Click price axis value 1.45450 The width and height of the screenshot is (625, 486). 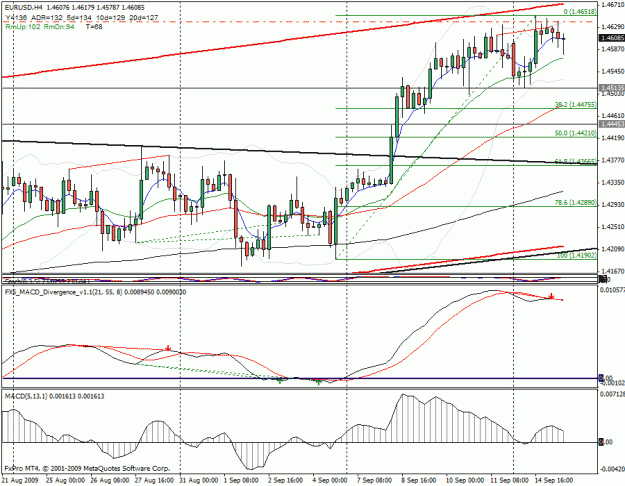[x=614, y=71]
